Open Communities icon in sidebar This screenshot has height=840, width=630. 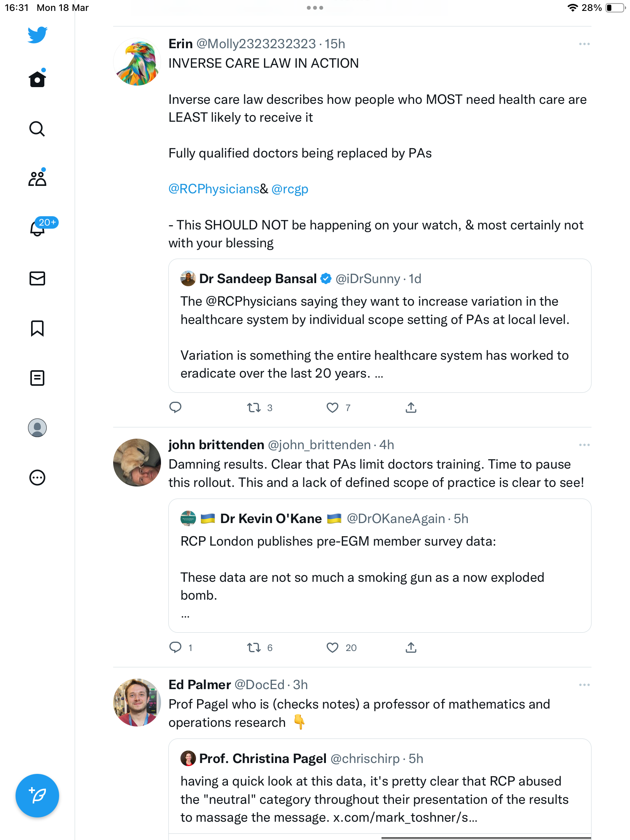[x=37, y=178]
